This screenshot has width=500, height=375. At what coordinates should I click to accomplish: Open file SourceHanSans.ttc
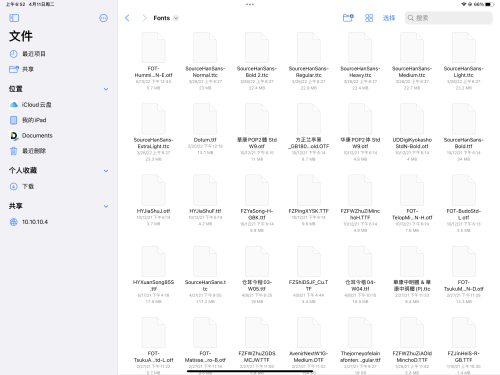coord(205,275)
